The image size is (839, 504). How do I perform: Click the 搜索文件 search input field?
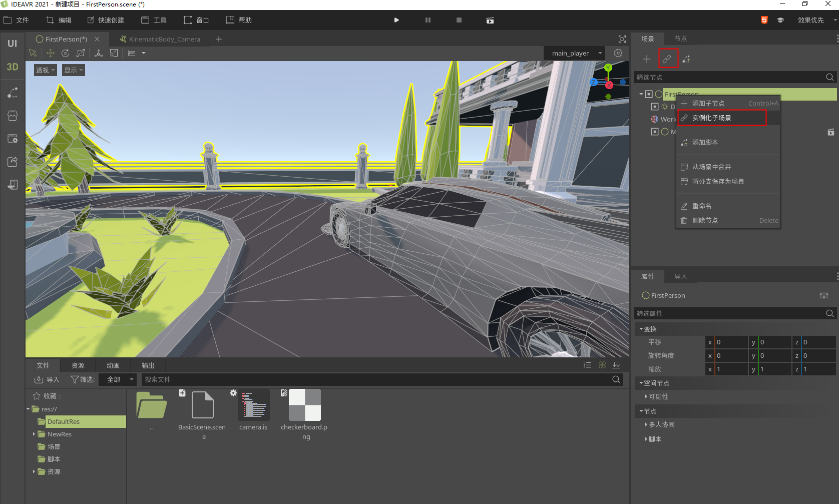tap(375, 379)
